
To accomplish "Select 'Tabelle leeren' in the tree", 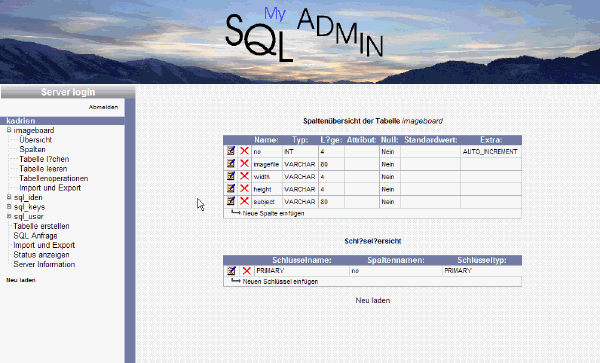I will (43, 169).
